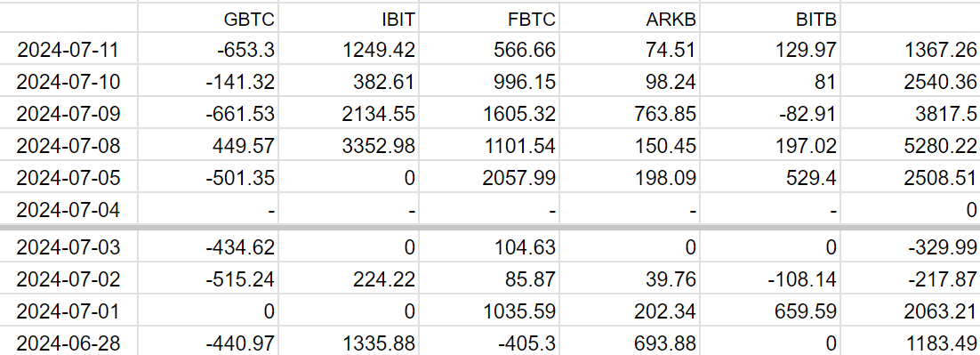Select the total cell 5280.22
The width and height of the screenshot is (980, 355).
click(912, 146)
